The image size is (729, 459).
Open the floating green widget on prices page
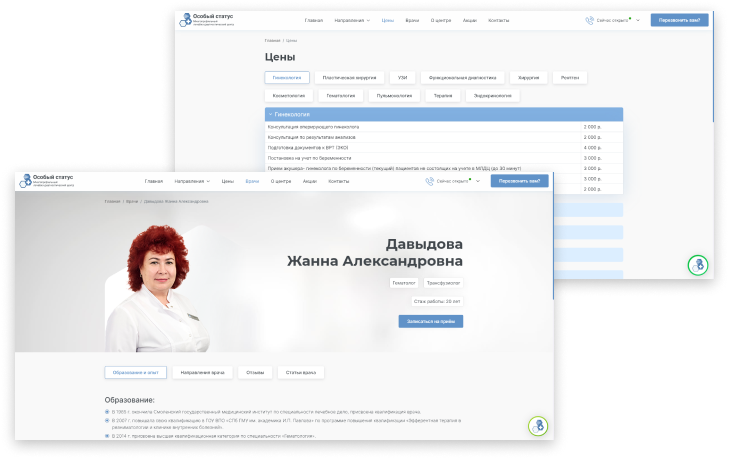point(698,266)
